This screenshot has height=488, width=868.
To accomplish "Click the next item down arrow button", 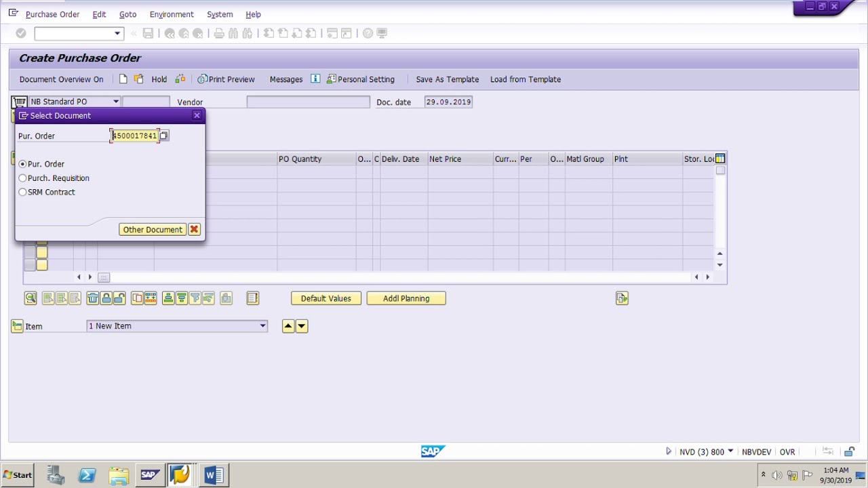I will pos(302,326).
